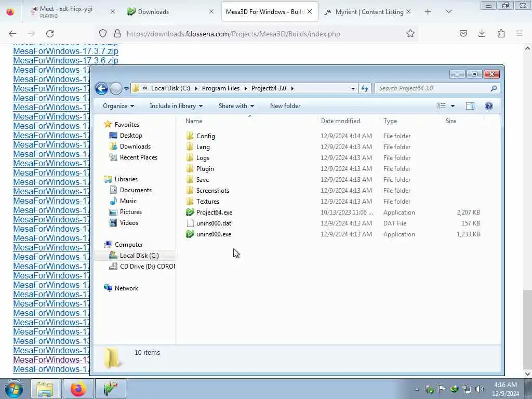This screenshot has height=399, width=532.
Task: Sort files by Name column header
Action: point(194,121)
